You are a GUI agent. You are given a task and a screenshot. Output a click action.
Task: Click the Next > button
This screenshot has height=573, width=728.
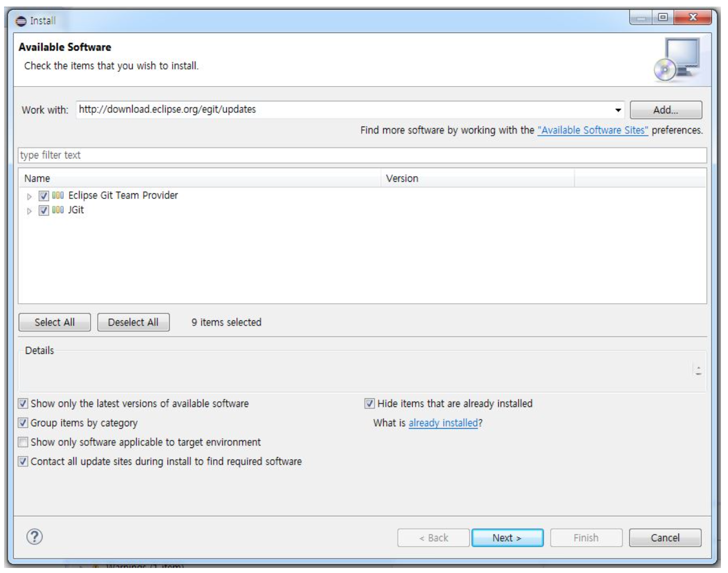click(x=507, y=538)
